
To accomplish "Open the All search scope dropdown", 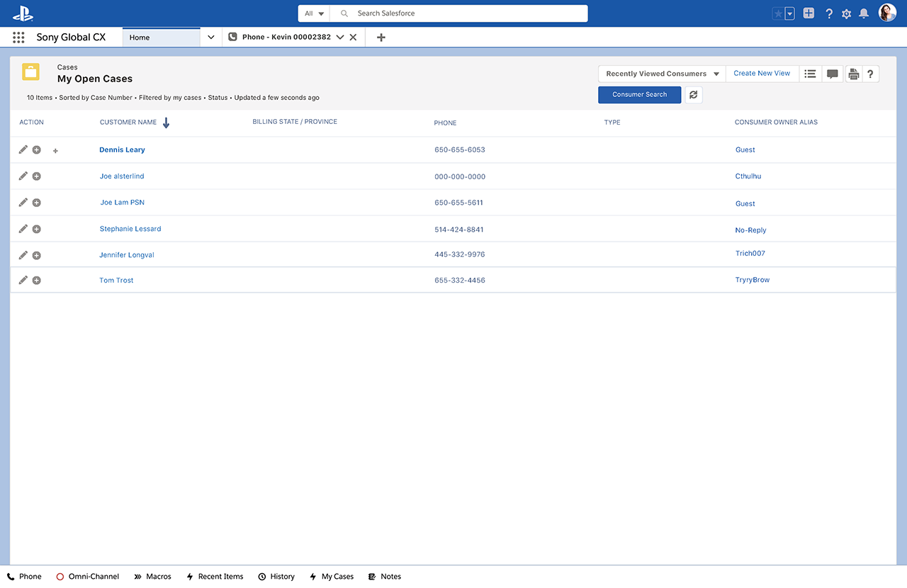I will 314,13.
